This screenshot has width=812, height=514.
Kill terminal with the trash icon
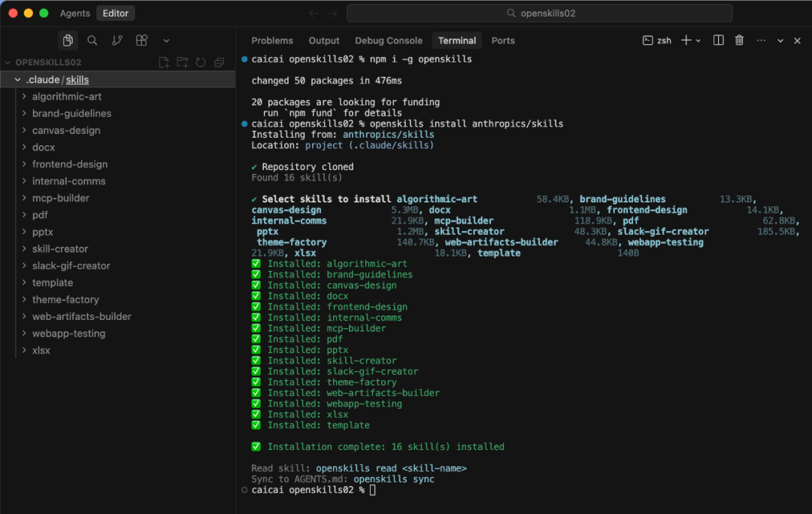(x=740, y=41)
